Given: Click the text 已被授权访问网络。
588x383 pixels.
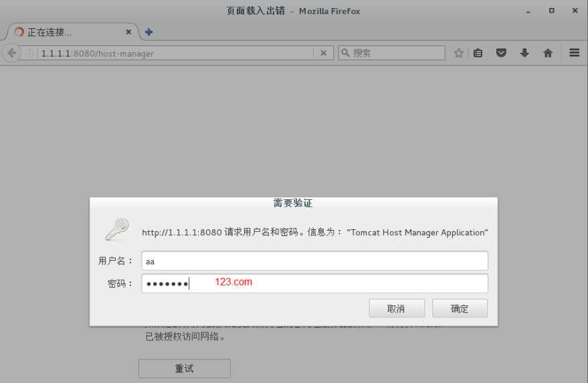Looking at the screenshot, I should 185,336.
